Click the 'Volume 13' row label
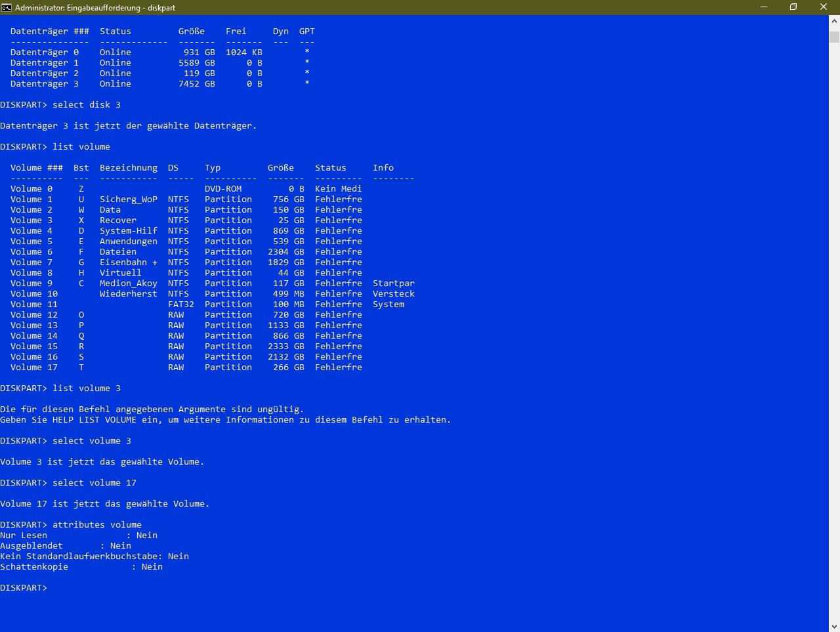The height and width of the screenshot is (632, 840). [x=34, y=326]
